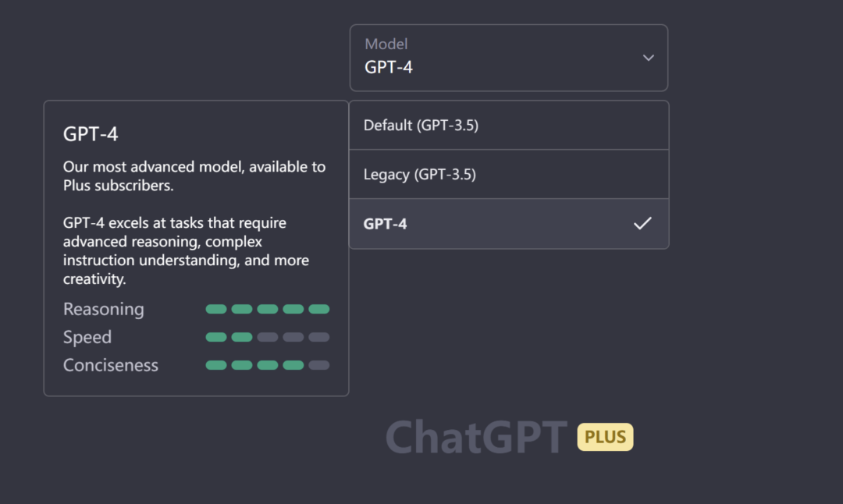Click the first green Conciseness rating pill

[216, 365]
